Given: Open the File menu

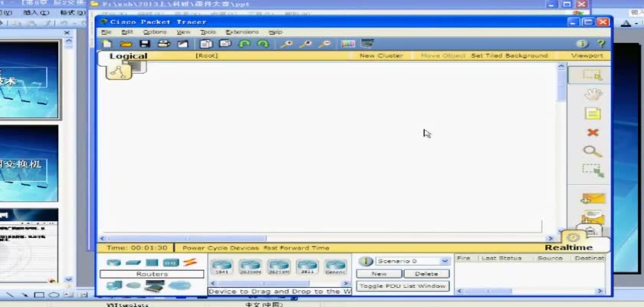Looking at the screenshot, I should (107, 31).
